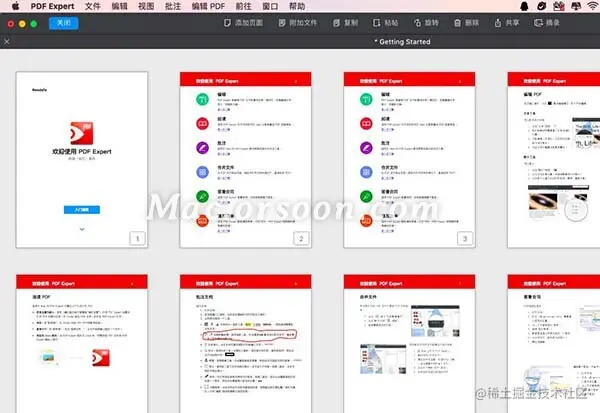Open the 编辑 menu
The width and height of the screenshot is (600, 413).
tap(119, 6)
